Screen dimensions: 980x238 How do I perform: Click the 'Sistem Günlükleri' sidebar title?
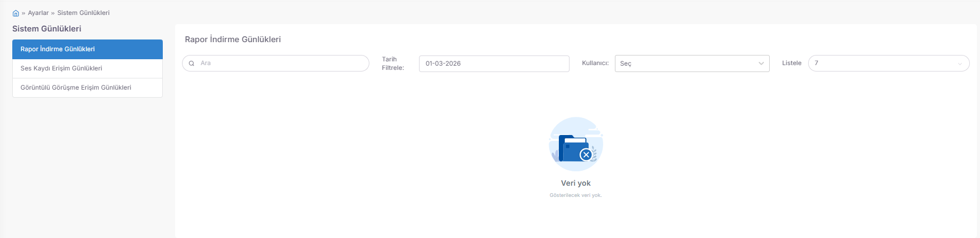[47, 29]
